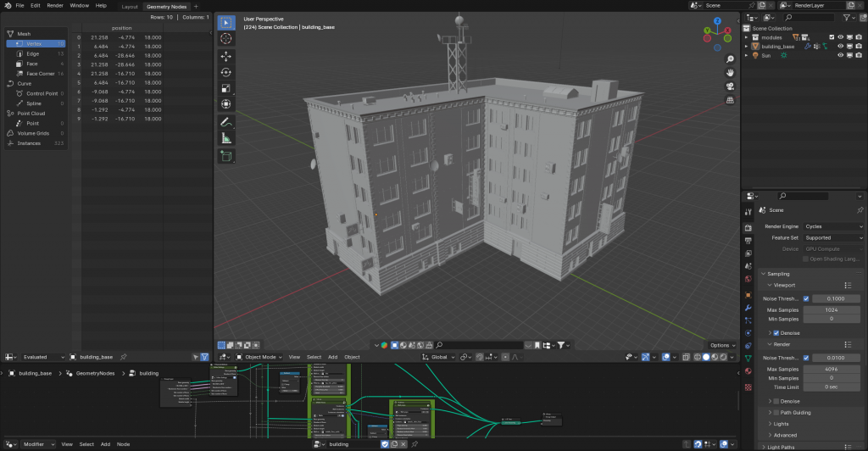This screenshot has height=451, width=868.
Task: Click the viewport Options button
Action: pyautogui.click(x=721, y=345)
